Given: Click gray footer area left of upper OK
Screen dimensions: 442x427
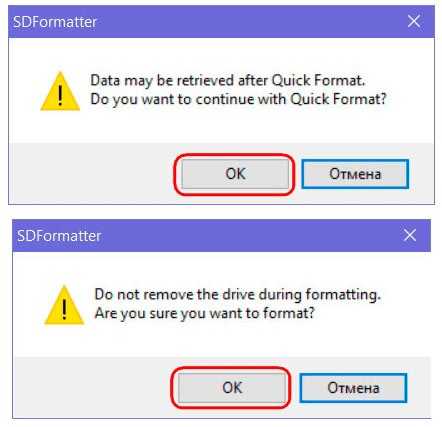Looking at the screenshot, I should click(x=92, y=174).
